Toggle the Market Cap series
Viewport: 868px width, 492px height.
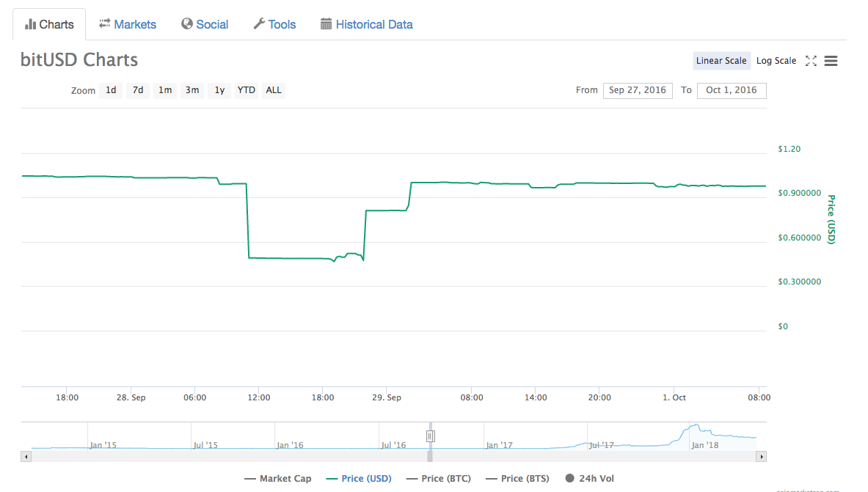[x=278, y=479]
